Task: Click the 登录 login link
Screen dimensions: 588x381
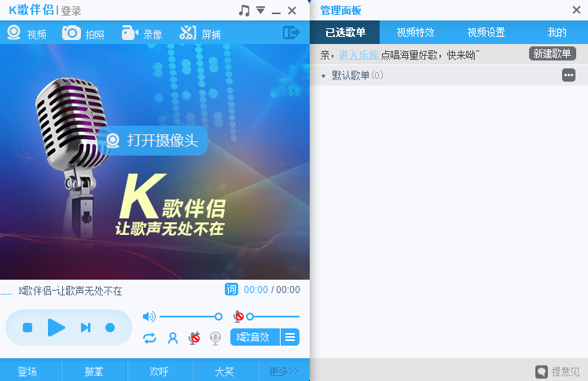Action: 71,11
